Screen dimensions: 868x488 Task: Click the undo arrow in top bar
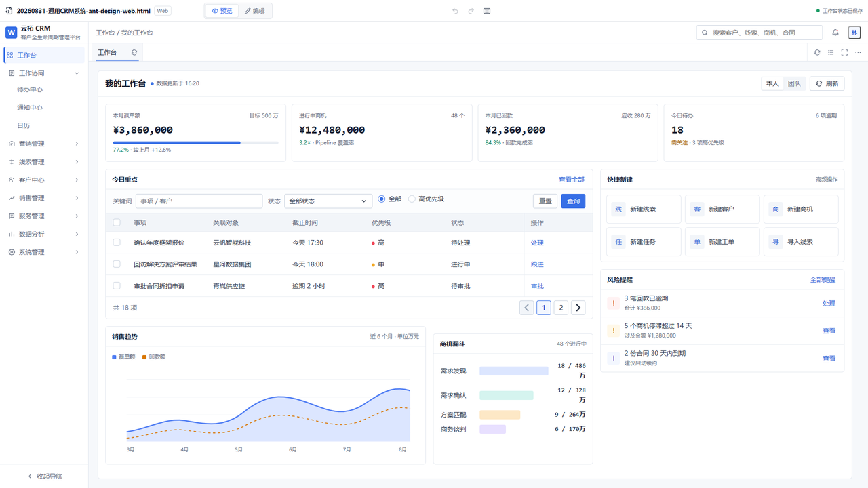(x=456, y=11)
